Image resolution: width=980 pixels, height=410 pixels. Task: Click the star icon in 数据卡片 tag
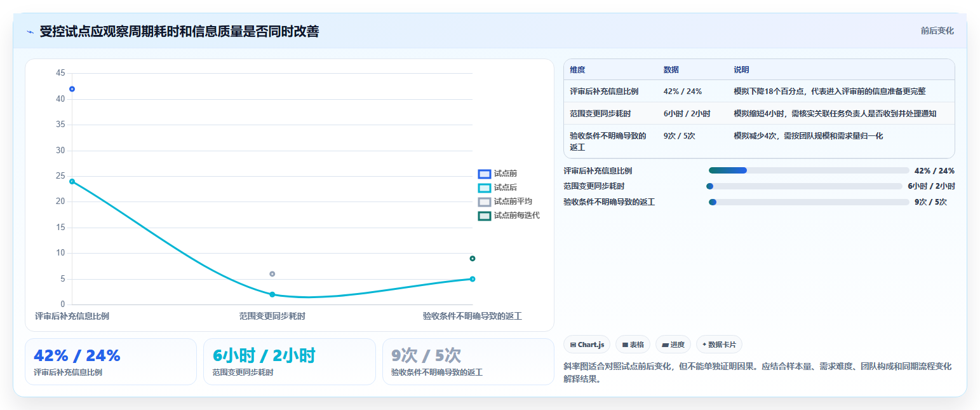coord(704,345)
